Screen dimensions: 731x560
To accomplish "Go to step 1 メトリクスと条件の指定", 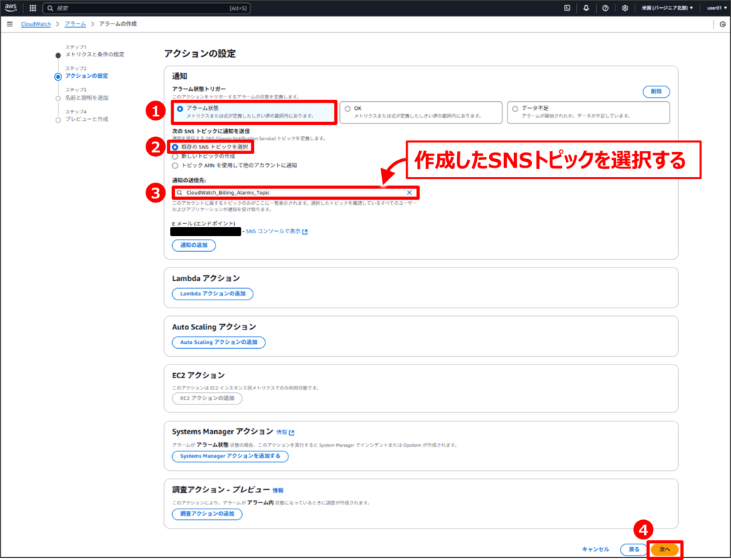I will coord(95,54).
